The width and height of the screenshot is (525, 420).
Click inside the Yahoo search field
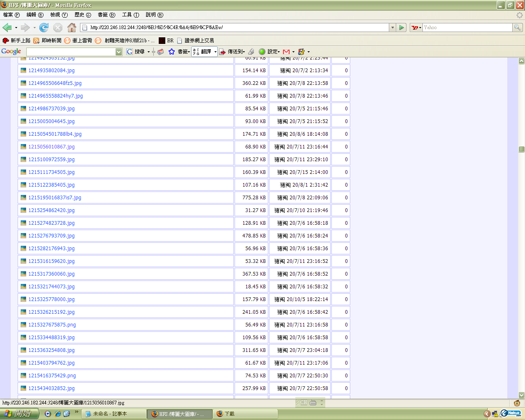click(467, 27)
